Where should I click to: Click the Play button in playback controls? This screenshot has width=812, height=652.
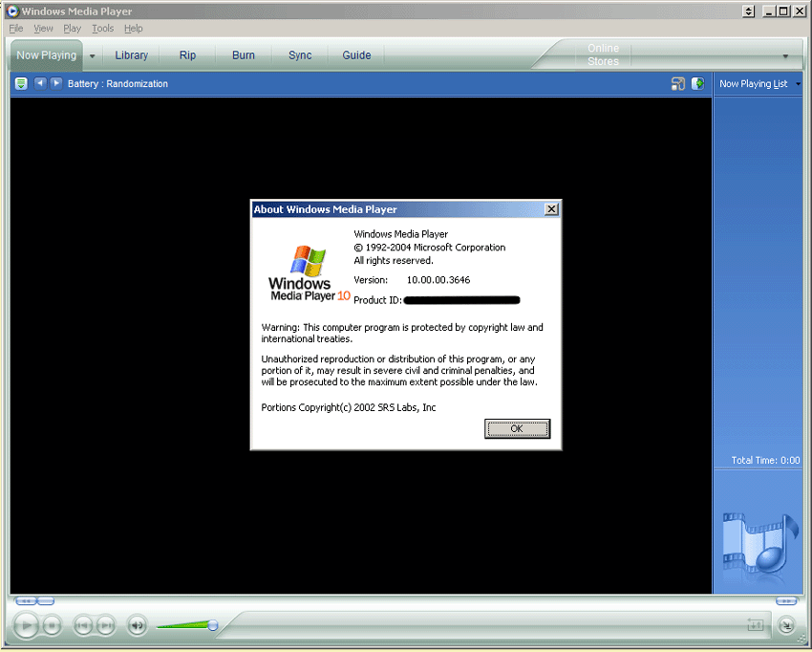click(26, 625)
